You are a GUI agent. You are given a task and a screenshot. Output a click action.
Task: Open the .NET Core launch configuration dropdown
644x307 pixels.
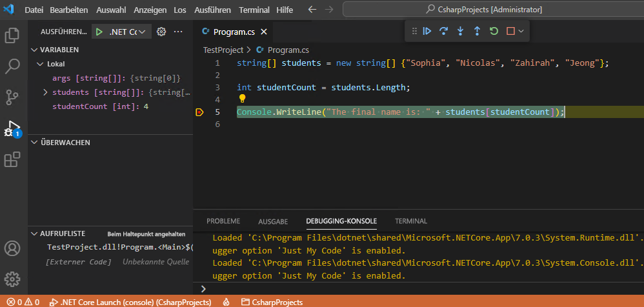[x=128, y=32]
